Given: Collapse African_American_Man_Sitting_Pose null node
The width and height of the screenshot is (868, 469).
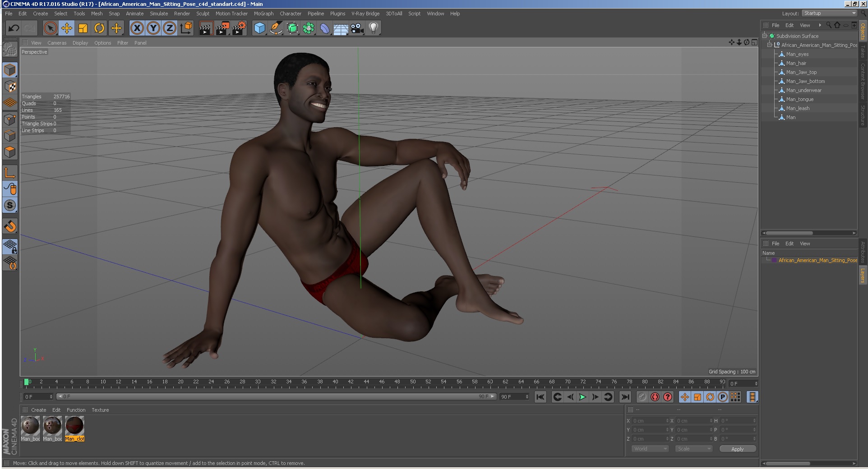Looking at the screenshot, I should 770,45.
